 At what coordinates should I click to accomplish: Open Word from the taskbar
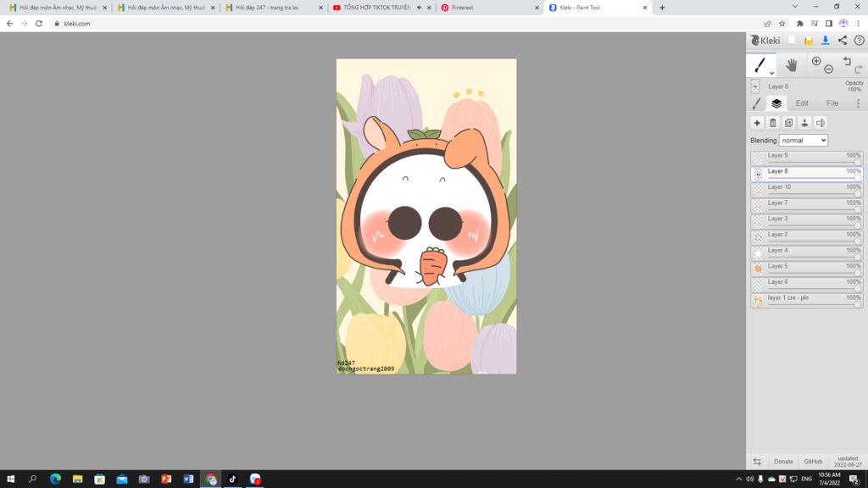(188, 480)
